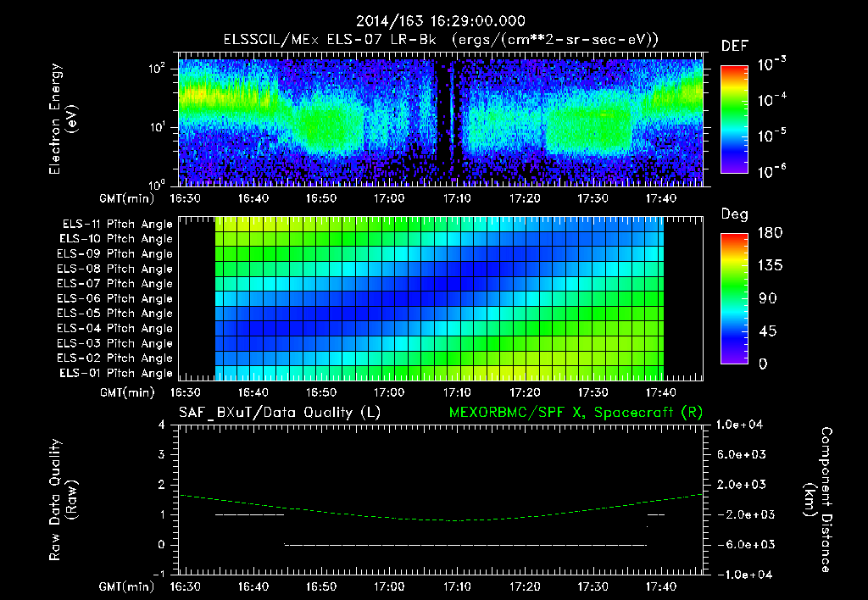Click the Deg label above the pitch angle color bar

[735, 214]
